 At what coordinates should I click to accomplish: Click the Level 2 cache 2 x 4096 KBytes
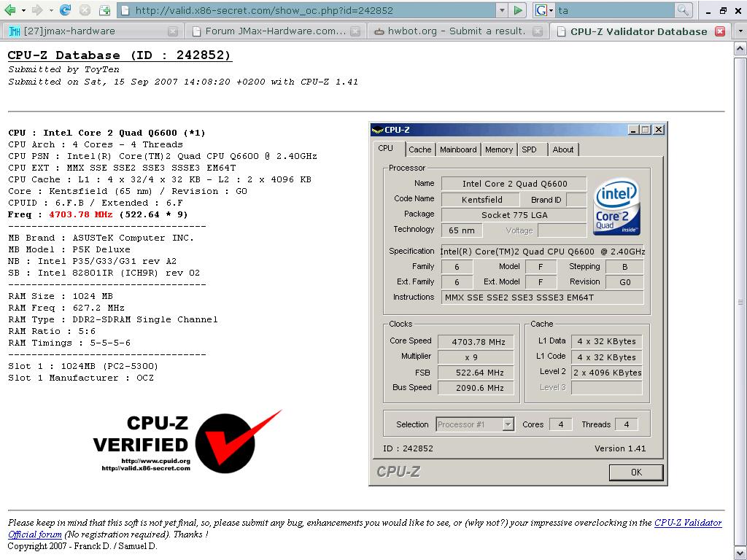(x=607, y=373)
